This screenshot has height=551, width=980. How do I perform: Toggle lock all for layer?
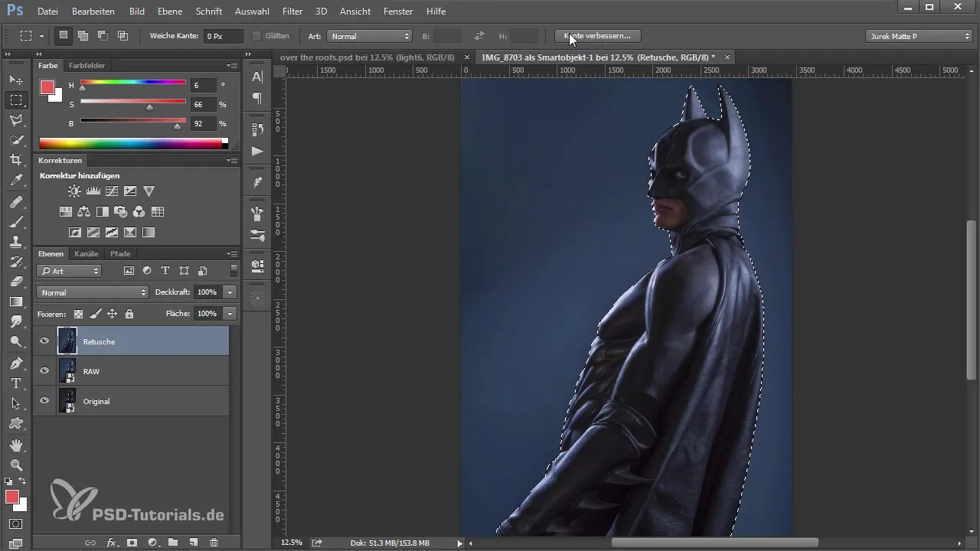[129, 314]
